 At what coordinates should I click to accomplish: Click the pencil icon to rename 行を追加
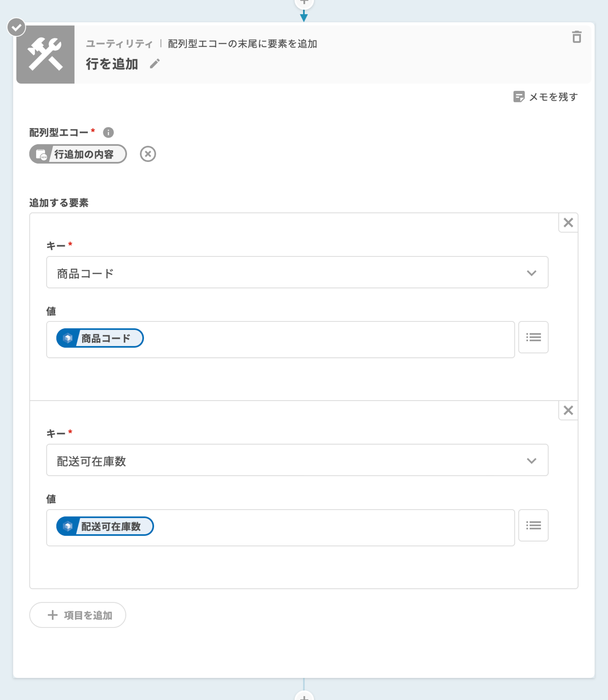(155, 64)
